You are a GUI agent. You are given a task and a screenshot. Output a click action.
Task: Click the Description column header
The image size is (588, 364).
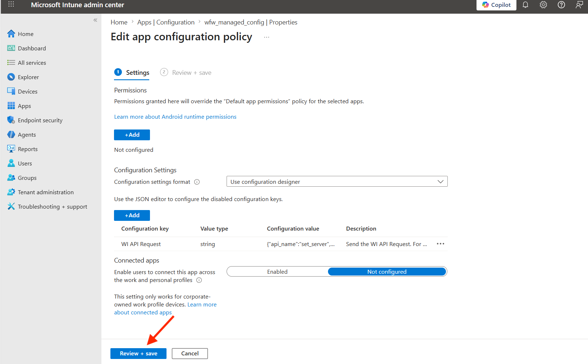tap(361, 229)
